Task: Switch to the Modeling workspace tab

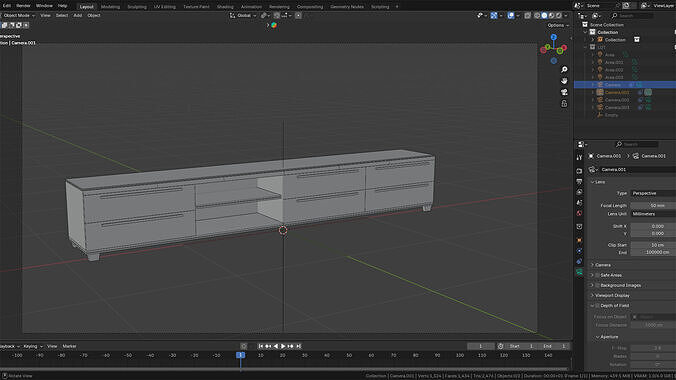Action: [x=110, y=6]
